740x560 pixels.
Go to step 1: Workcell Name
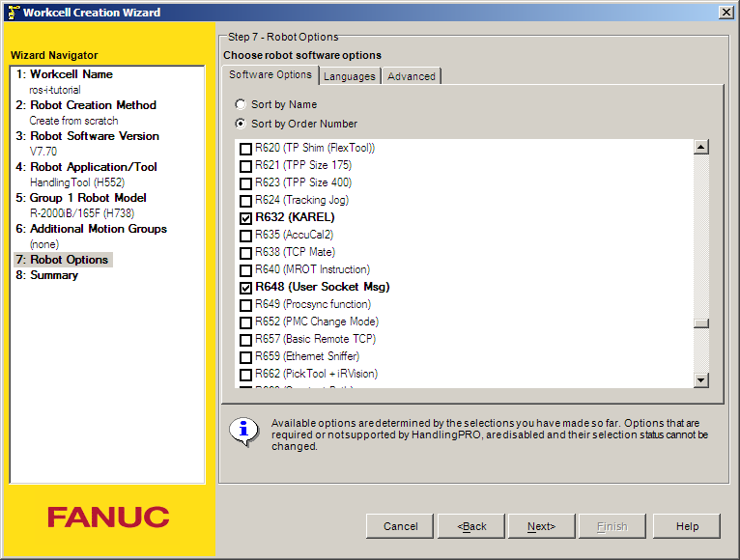pos(64,74)
